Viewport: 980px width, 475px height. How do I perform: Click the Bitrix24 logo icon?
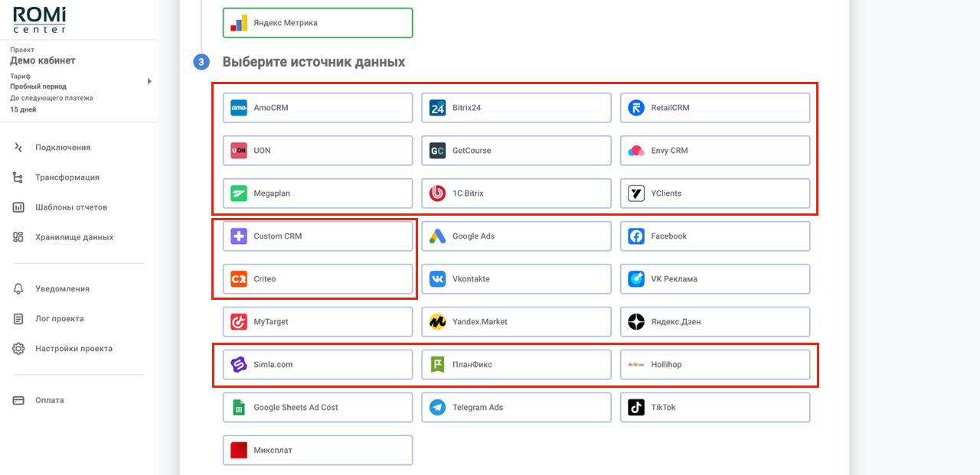tap(437, 108)
